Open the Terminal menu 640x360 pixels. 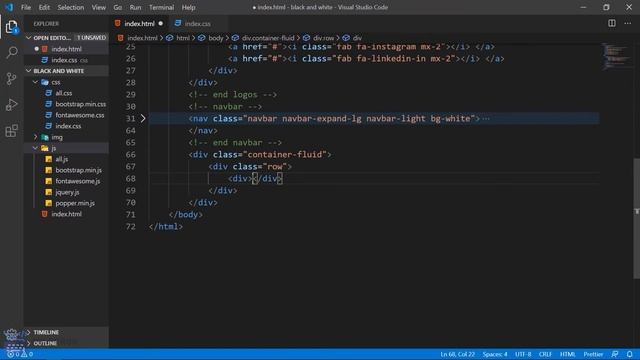pyautogui.click(x=161, y=7)
